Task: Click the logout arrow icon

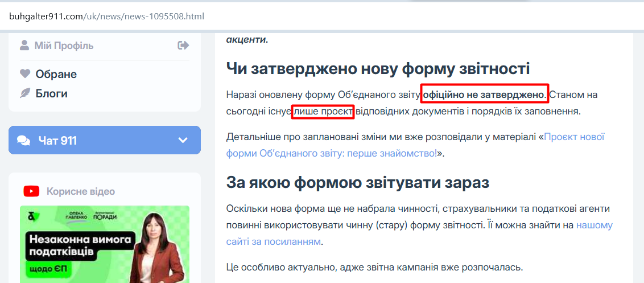Action: coord(183,45)
